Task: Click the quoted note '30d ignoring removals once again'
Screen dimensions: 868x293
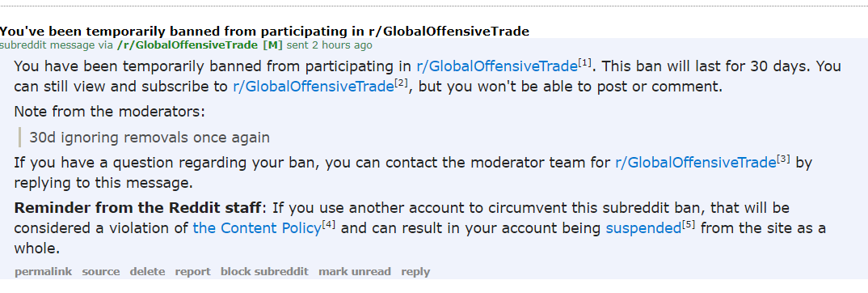Action: (150, 138)
